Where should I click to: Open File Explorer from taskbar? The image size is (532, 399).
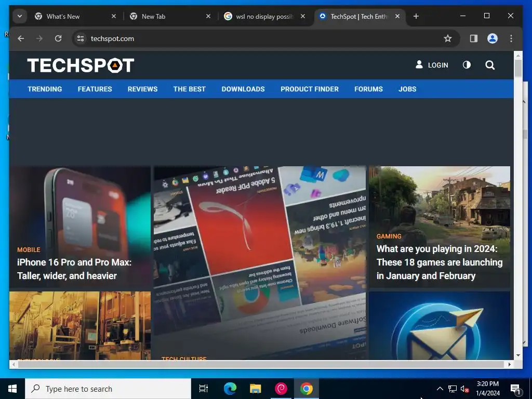coord(255,389)
